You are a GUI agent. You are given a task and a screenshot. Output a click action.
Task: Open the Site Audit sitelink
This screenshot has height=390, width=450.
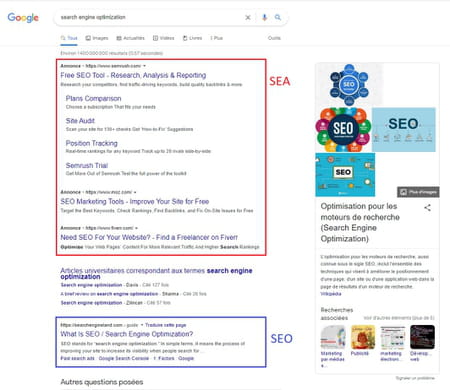point(80,121)
